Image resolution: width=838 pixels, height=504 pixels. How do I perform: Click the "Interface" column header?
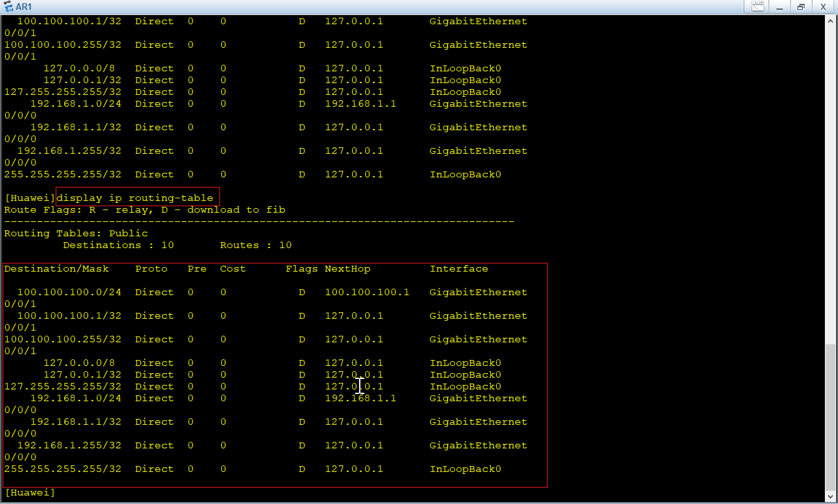(459, 268)
